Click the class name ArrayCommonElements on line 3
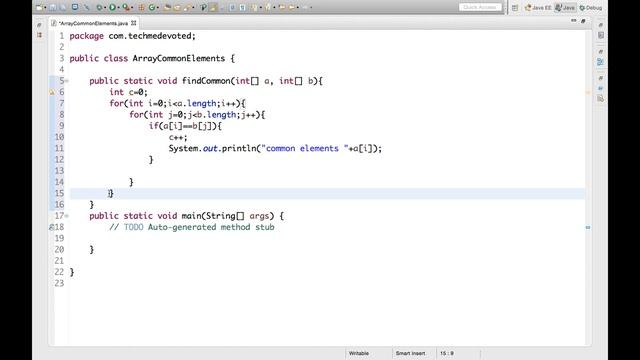640x360 pixels. coord(179,58)
